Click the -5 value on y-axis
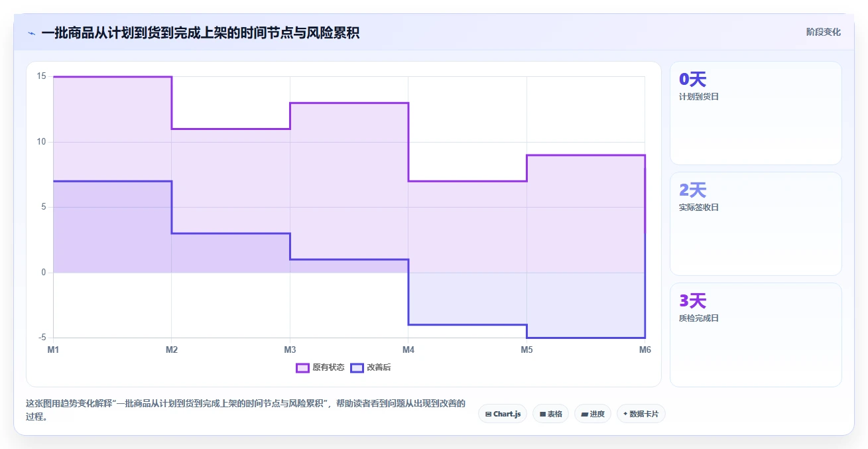The image size is (868, 449). coord(41,338)
